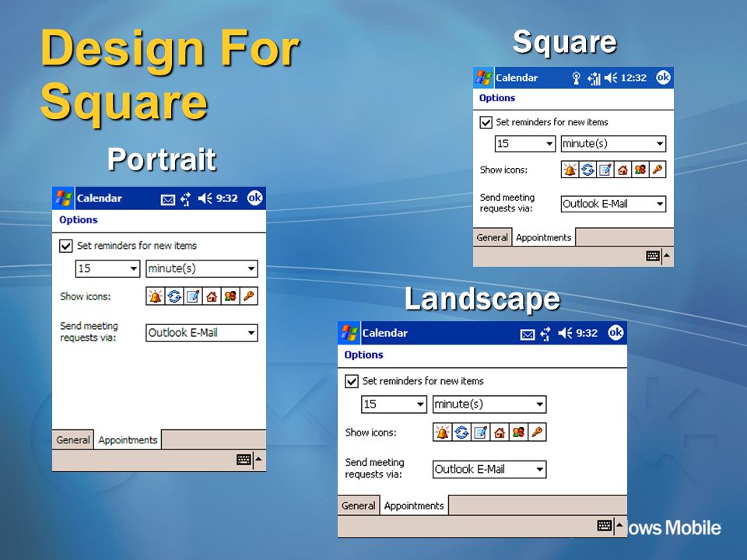Open the 15 dropdown in Square view
Screen dimensions: 747x560
click(x=525, y=143)
